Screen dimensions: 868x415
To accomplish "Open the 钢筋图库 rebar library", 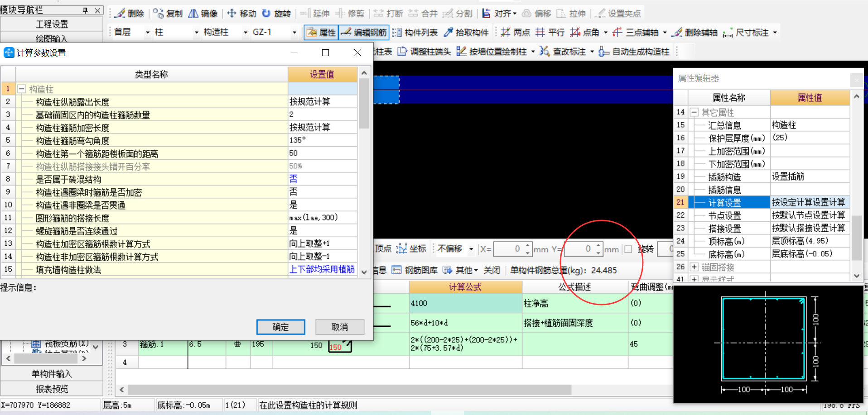I will [x=415, y=270].
